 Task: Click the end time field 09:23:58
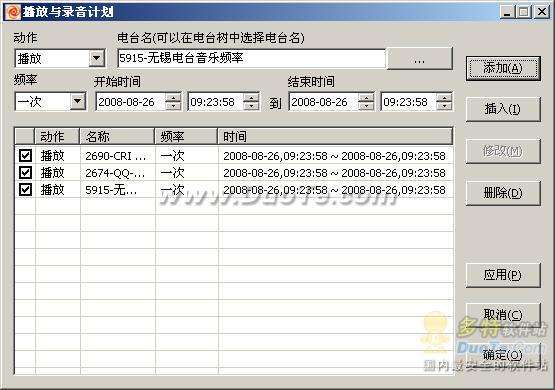click(x=409, y=102)
